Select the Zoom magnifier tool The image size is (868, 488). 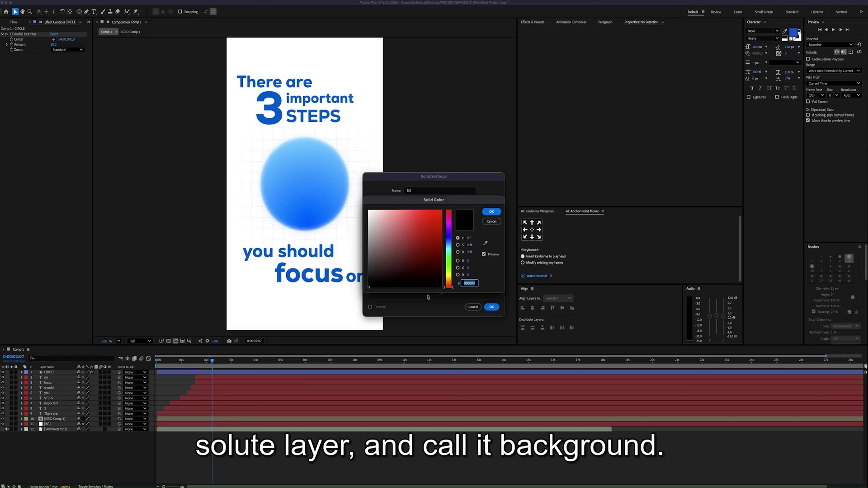(30, 12)
